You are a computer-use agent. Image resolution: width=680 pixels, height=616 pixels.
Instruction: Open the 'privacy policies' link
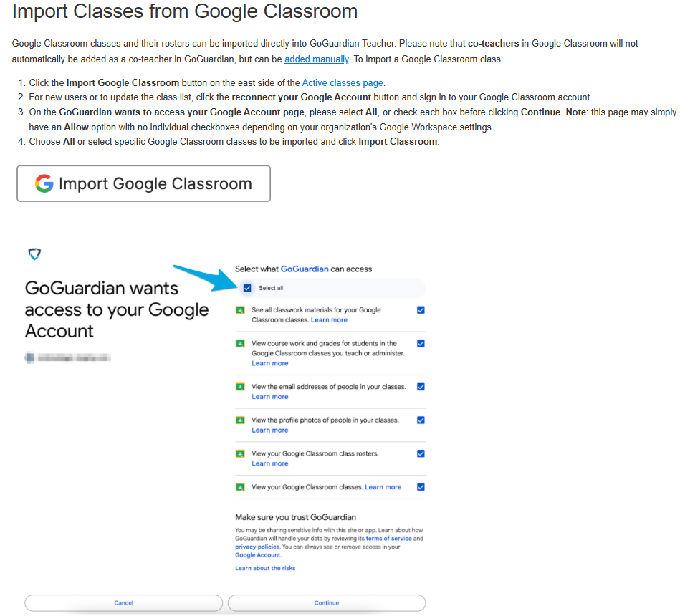(x=257, y=547)
